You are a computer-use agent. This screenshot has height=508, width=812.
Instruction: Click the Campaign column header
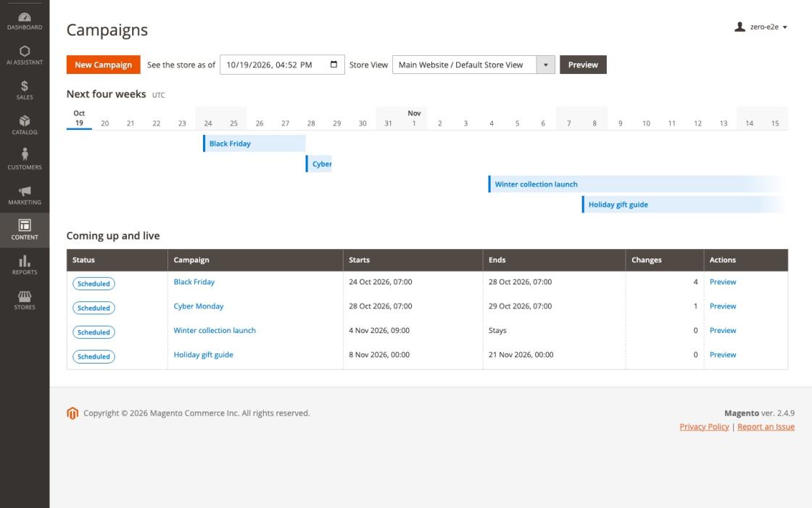pos(255,261)
